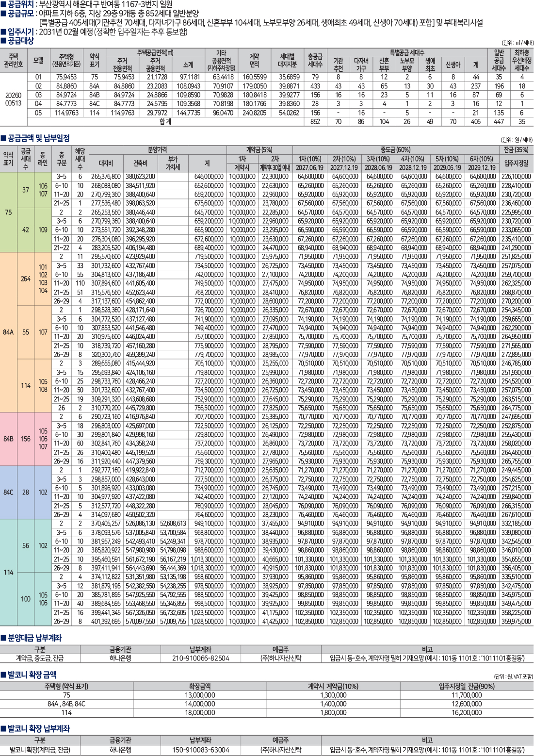Select the '대지비' column header
This screenshot has height=756, width=534.
[x=106, y=164]
